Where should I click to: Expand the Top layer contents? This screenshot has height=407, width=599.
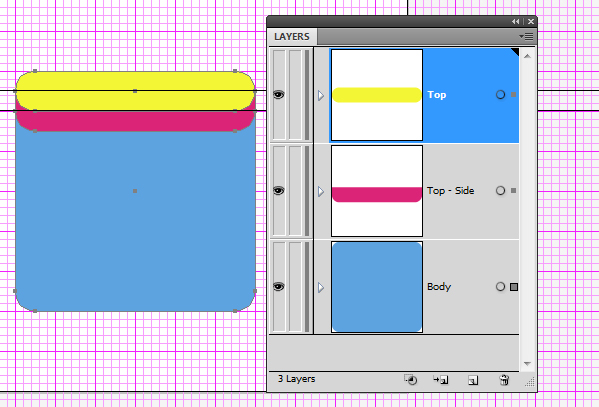321,95
